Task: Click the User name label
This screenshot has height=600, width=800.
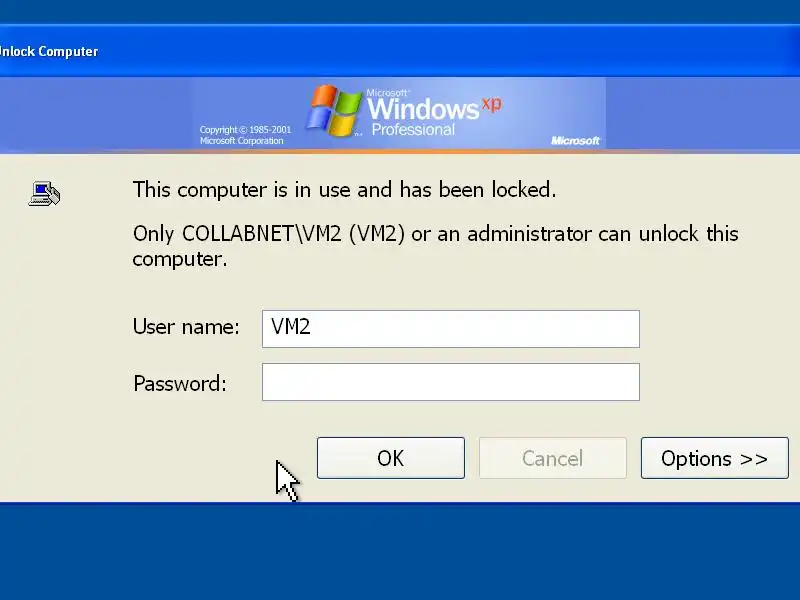Action: (186, 327)
